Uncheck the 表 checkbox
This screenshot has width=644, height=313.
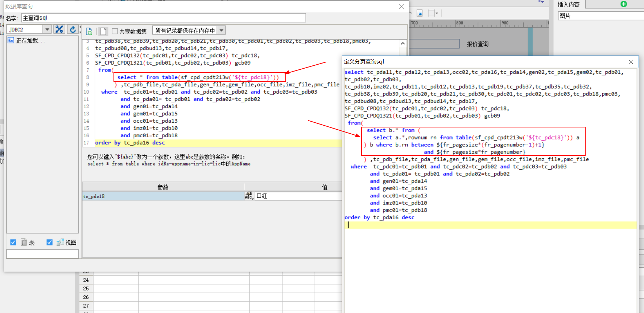[13, 242]
